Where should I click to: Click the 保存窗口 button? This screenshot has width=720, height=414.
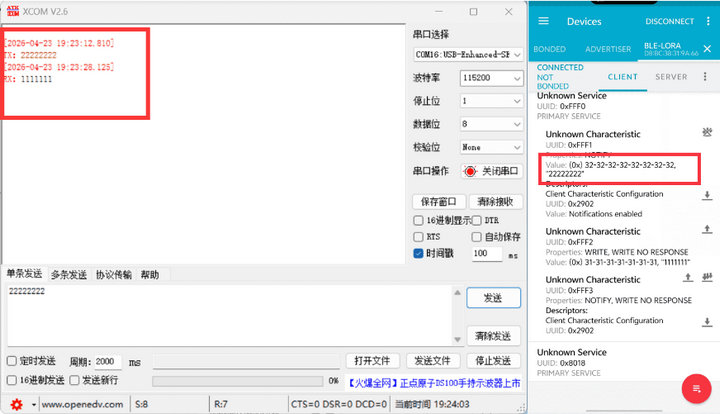(439, 201)
